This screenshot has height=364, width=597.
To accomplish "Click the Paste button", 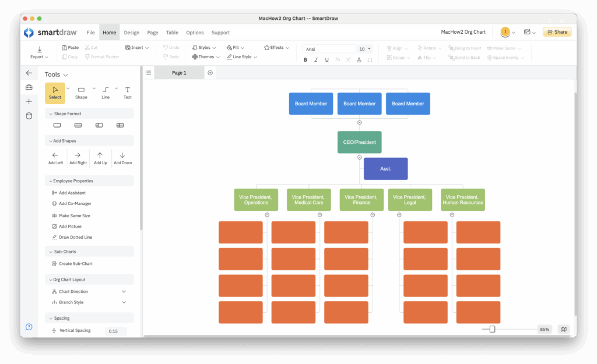I will [x=71, y=48].
